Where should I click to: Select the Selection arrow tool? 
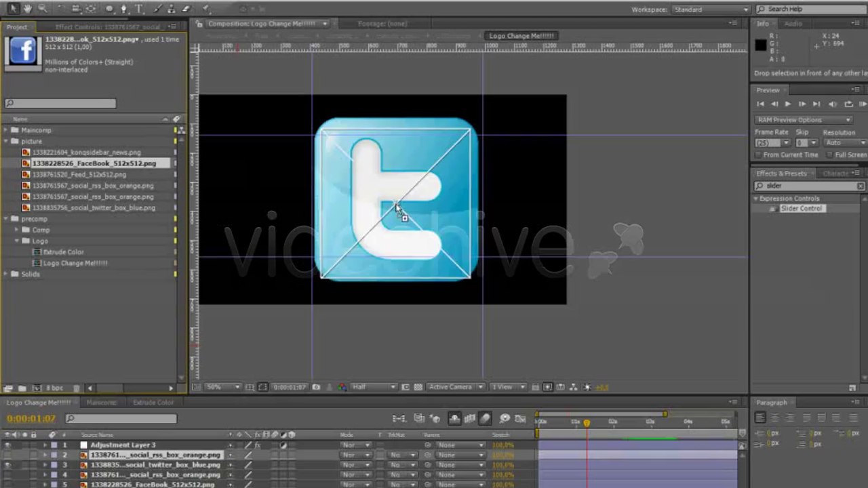(13, 9)
